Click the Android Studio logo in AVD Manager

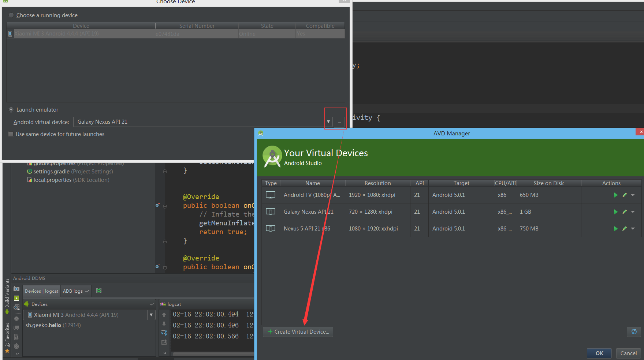pyautogui.click(x=272, y=157)
